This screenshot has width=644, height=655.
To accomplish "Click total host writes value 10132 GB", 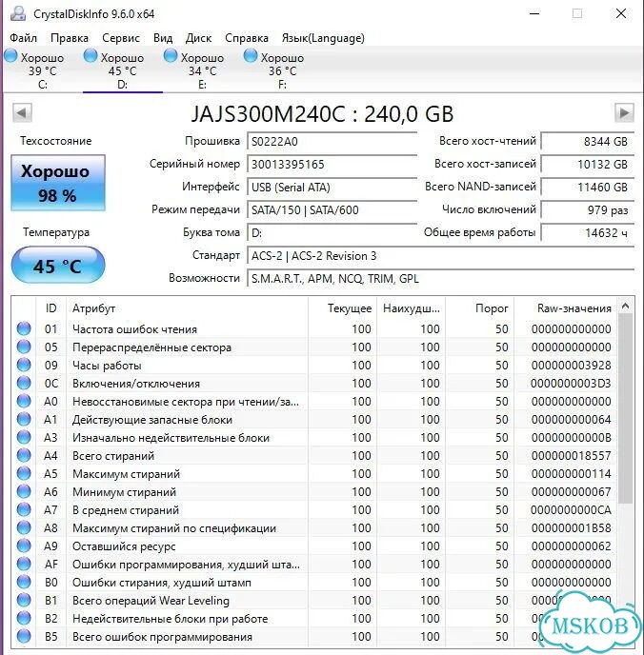I will coord(588,164).
